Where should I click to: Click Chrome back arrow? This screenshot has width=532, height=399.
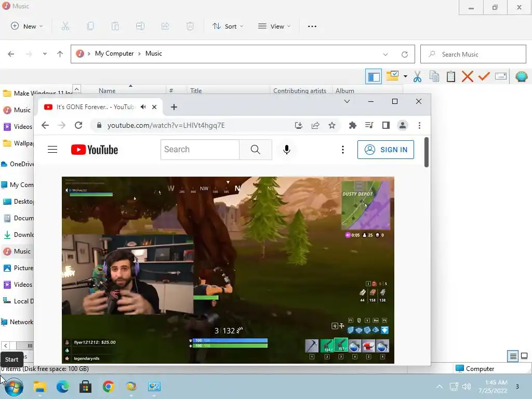tap(45, 125)
